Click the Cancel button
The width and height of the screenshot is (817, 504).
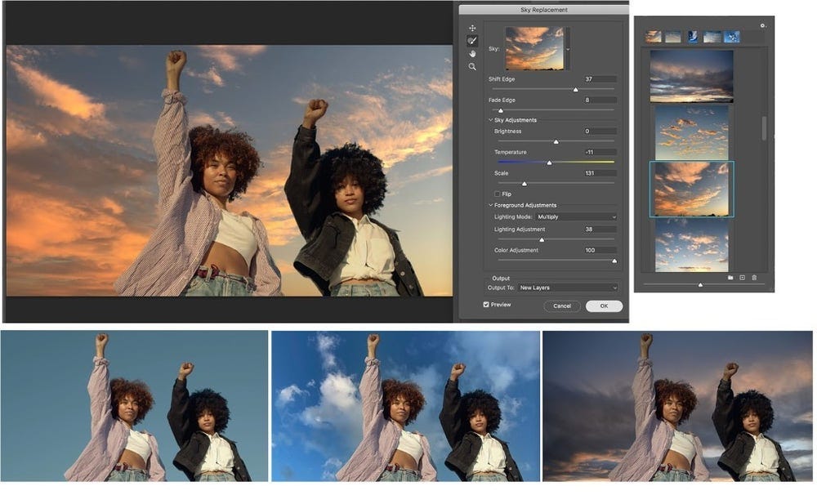pos(562,306)
